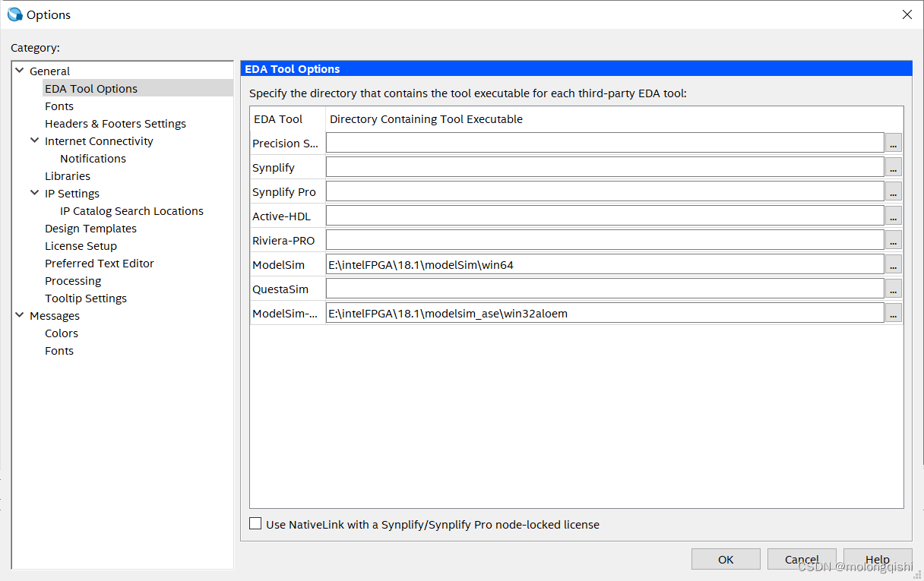
Task: Open Headers & Footers Settings
Action: pos(115,123)
